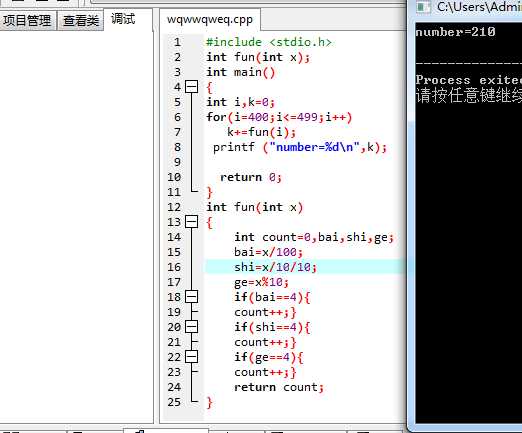Click the empty area of the left panel

point(76,227)
